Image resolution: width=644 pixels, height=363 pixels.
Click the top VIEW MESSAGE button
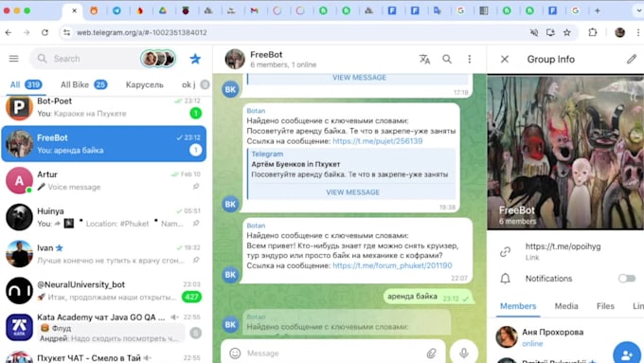[x=359, y=78]
